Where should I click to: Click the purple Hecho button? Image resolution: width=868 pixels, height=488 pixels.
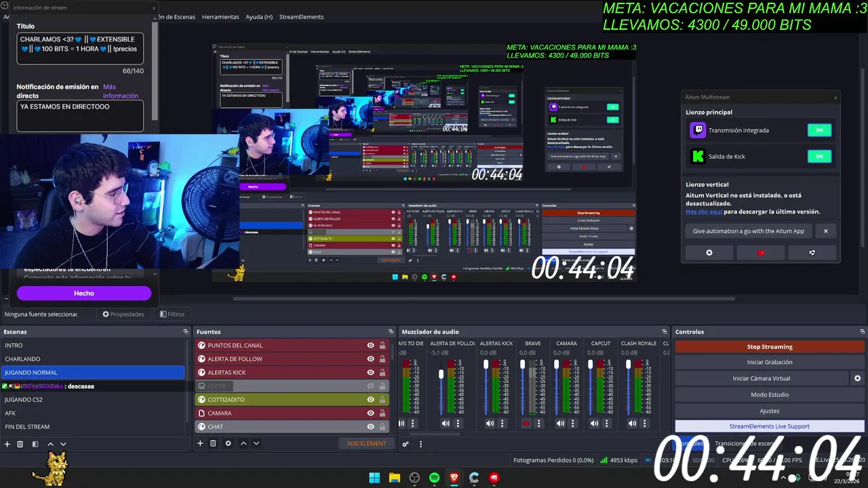(x=84, y=293)
